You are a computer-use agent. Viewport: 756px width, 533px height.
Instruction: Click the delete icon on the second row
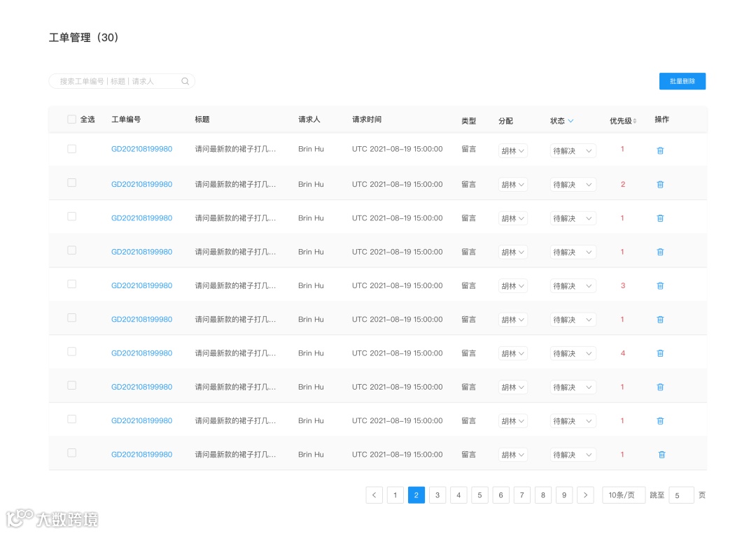[x=660, y=184]
